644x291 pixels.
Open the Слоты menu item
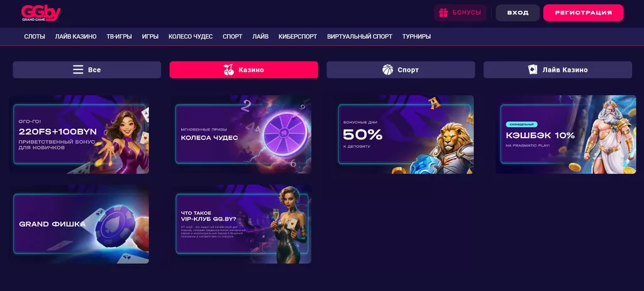point(35,36)
